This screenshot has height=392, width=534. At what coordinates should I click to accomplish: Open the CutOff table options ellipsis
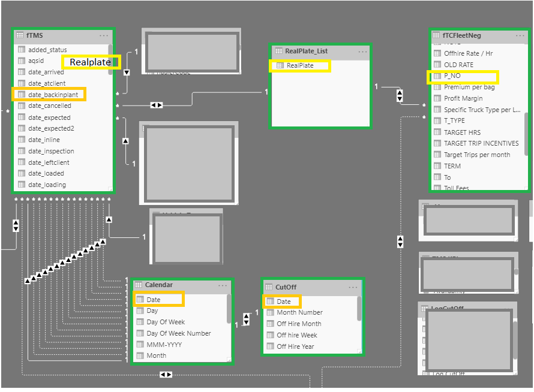pyautogui.click(x=353, y=287)
